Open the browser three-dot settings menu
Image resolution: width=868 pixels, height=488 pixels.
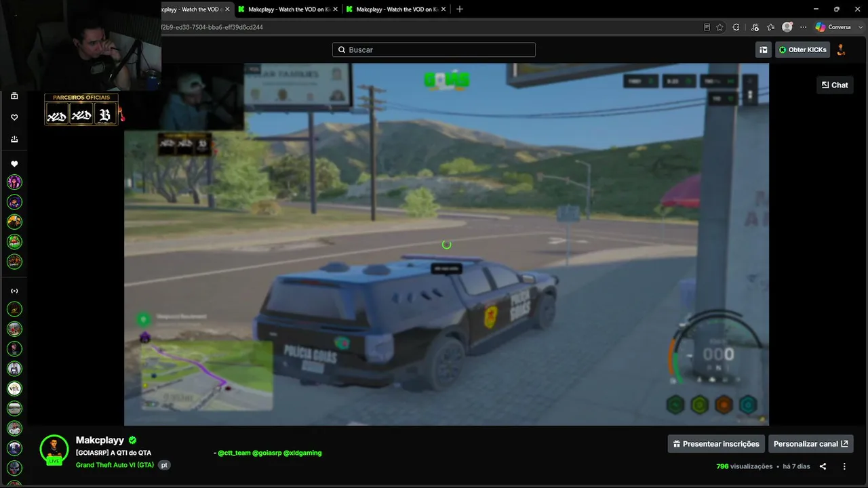coord(803,27)
